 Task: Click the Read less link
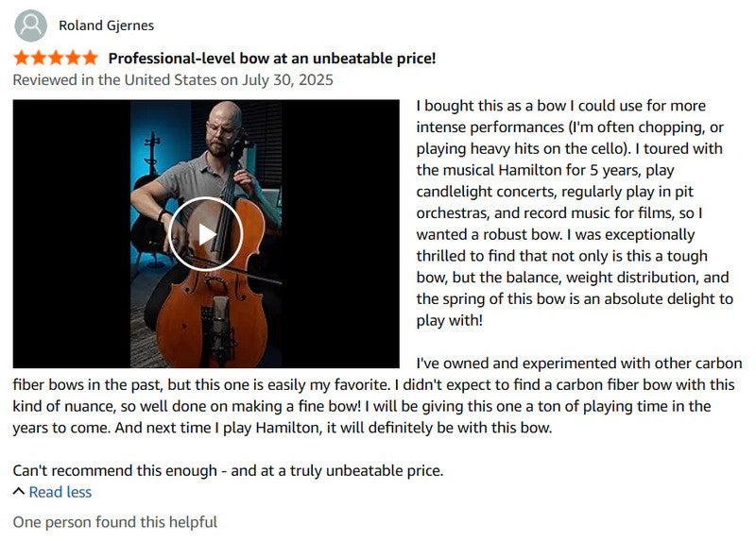(x=60, y=492)
